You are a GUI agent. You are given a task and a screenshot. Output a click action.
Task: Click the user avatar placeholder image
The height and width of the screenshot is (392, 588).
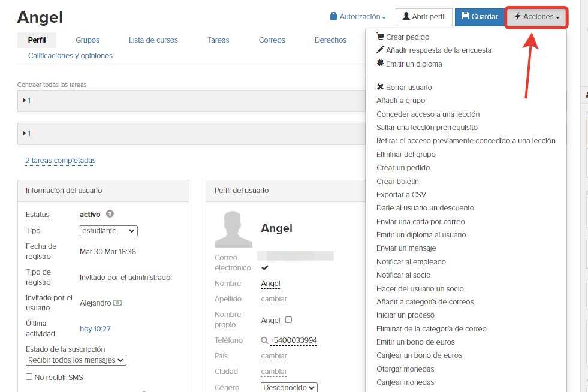pos(233,229)
